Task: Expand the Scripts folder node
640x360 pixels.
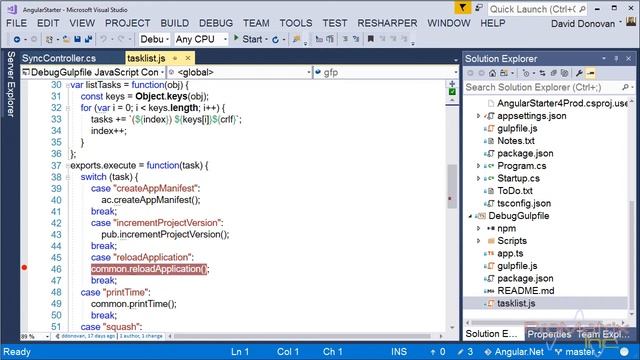Action: coord(478,241)
